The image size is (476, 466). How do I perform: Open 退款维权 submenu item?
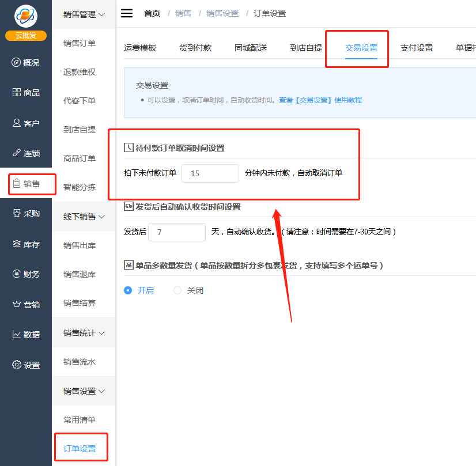coord(80,72)
